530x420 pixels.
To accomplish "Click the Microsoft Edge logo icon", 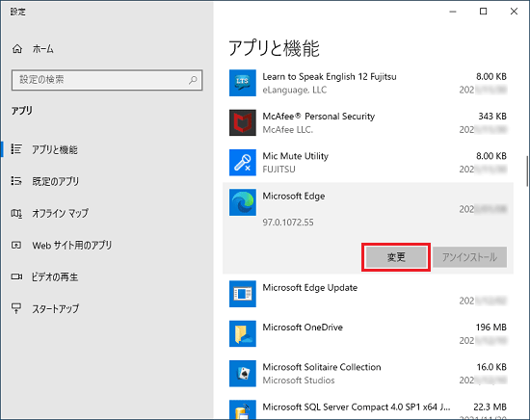I will coord(243,202).
